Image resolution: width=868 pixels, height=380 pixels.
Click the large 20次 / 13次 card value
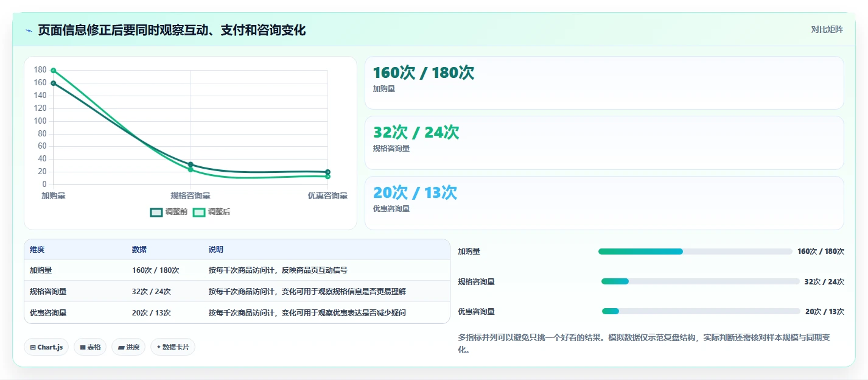coord(415,193)
